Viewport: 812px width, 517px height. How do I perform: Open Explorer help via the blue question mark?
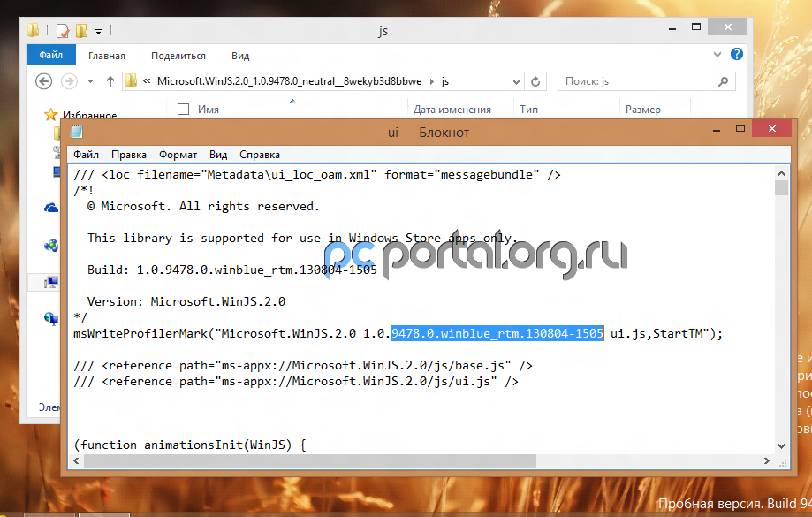click(737, 56)
